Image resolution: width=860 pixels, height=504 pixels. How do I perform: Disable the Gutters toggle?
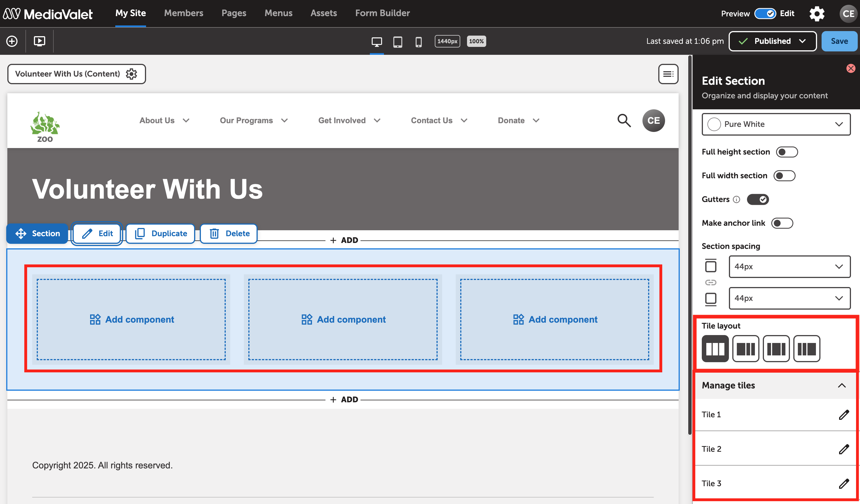click(x=758, y=199)
